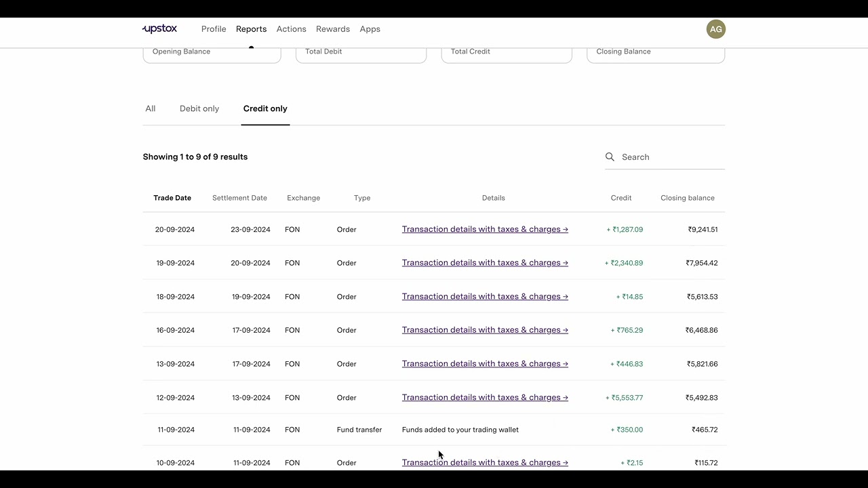
Task: Open the Reports menu
Action: point(251,29)
